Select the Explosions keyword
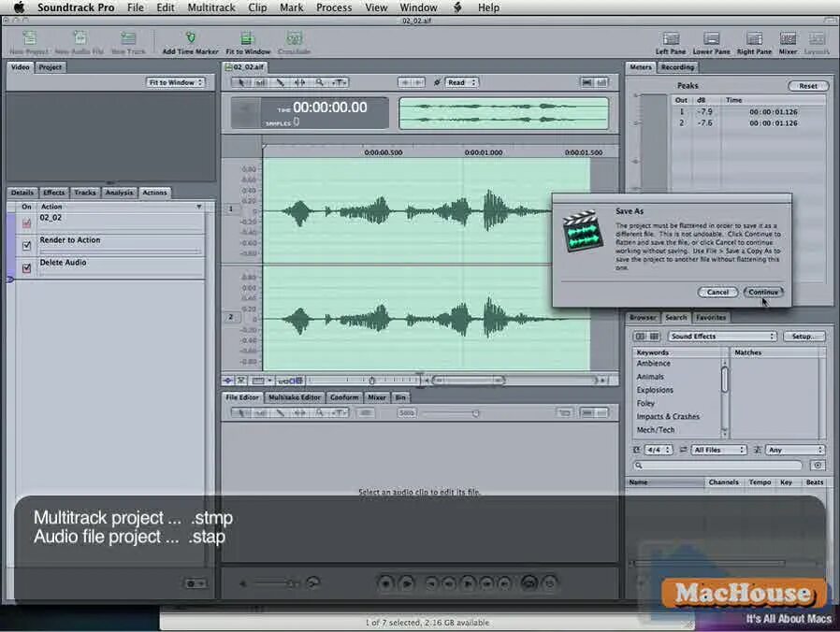The image size is (840, 632). (x=655, y=391)
